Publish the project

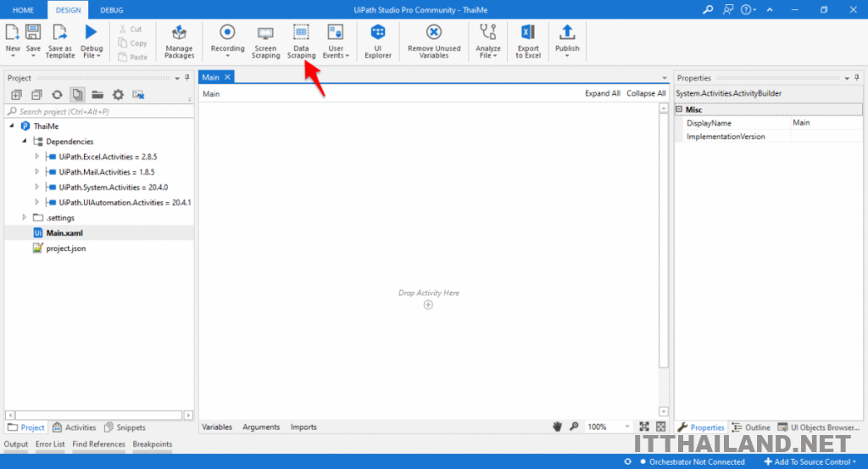click(x=567, y=41)
